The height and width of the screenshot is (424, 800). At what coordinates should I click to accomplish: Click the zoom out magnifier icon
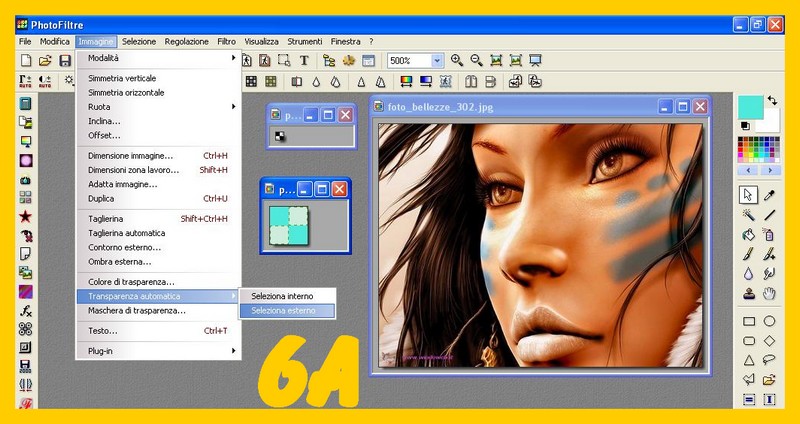click(477, 60)
